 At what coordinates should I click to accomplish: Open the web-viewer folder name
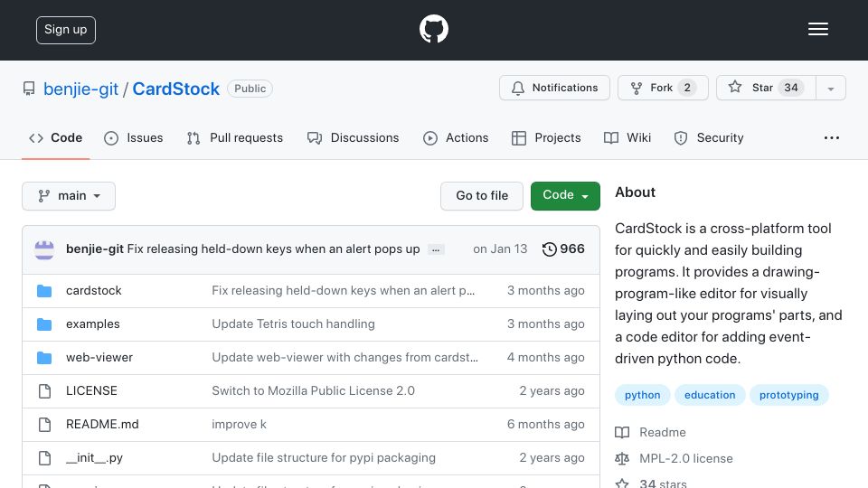click(99, 358)
